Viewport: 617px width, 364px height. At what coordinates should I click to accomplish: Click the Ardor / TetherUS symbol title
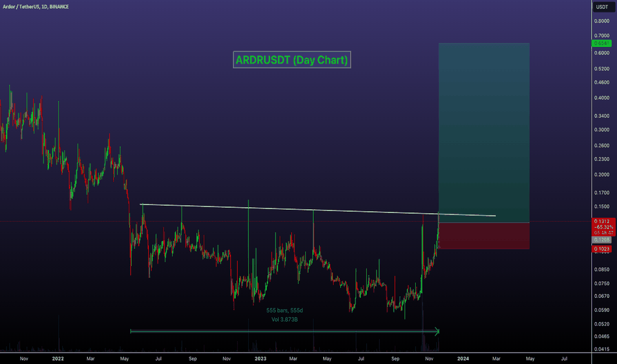point(35,7)
